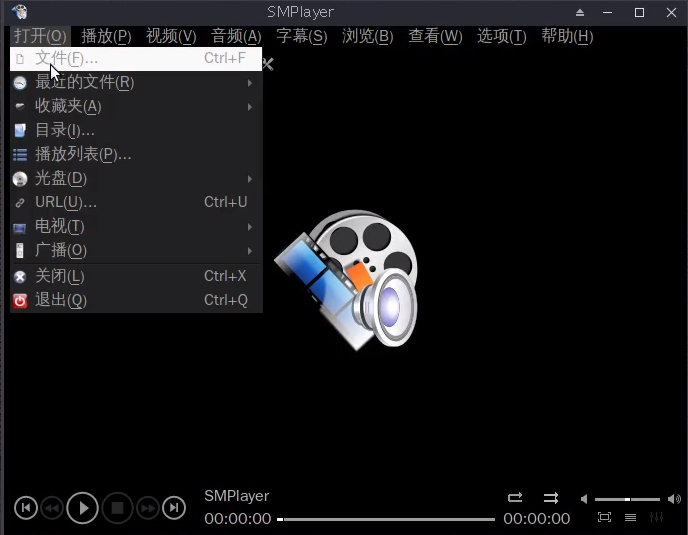Click the SMPlayer title above the seek bar
688x535 pixels.
pos(236,496)
